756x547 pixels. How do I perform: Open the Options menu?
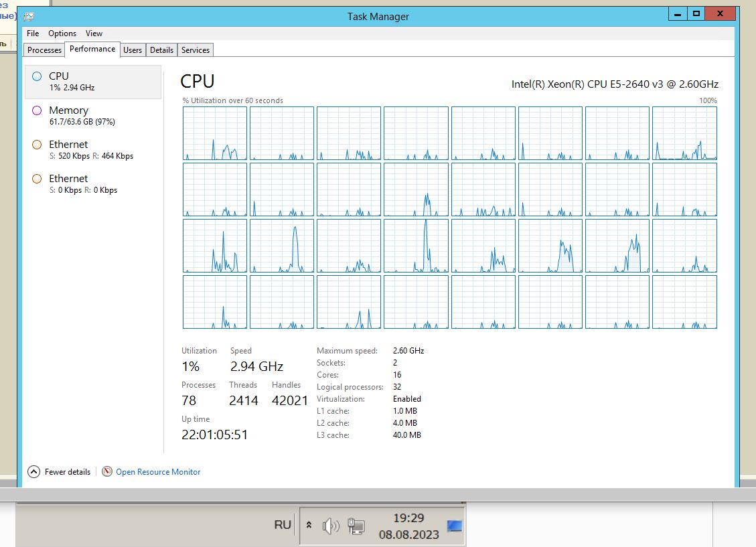click(62, 33)
